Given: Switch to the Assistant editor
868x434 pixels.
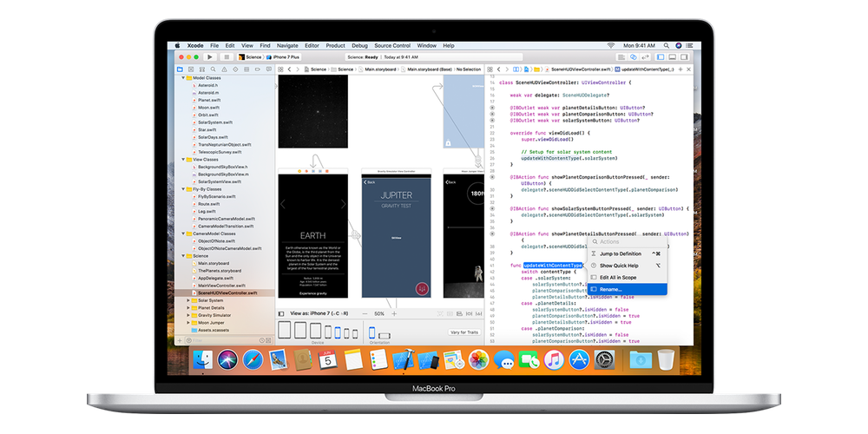Looking at the screenshot, I should (634, 57).
